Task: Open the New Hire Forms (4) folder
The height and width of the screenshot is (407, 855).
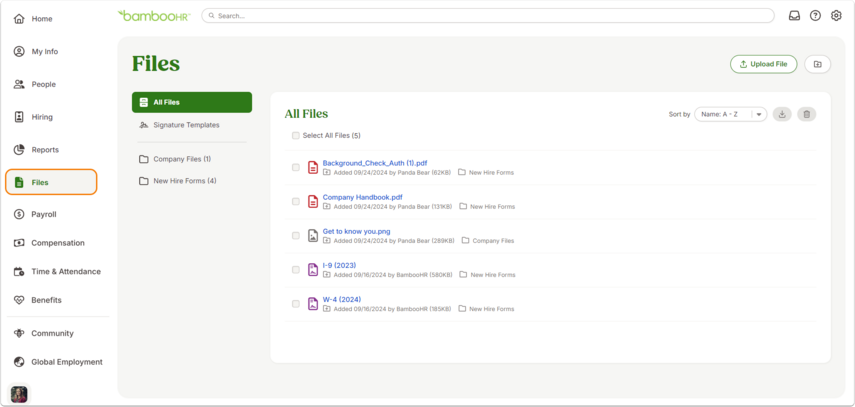Action: click(185, 181)
